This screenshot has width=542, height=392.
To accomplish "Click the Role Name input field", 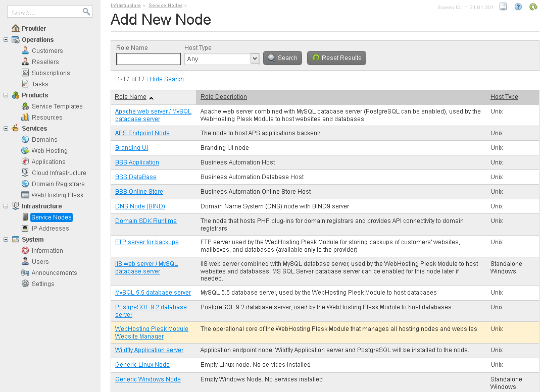I will tap(149, 59).
